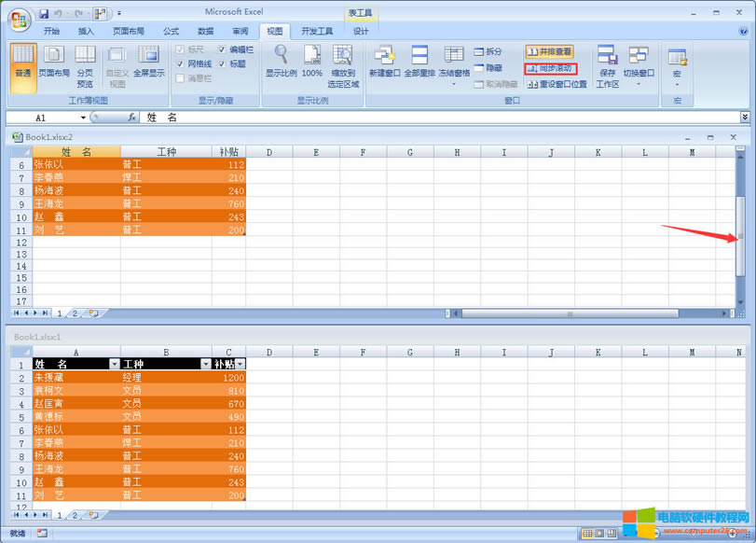Toggle the 网格线 gridlines checkbox

[x=180, y=63]
